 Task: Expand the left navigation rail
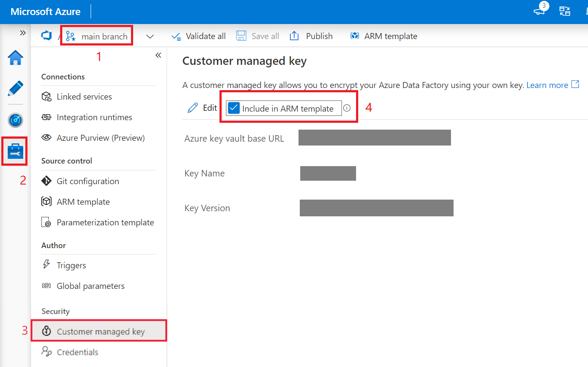coord(23,33)
